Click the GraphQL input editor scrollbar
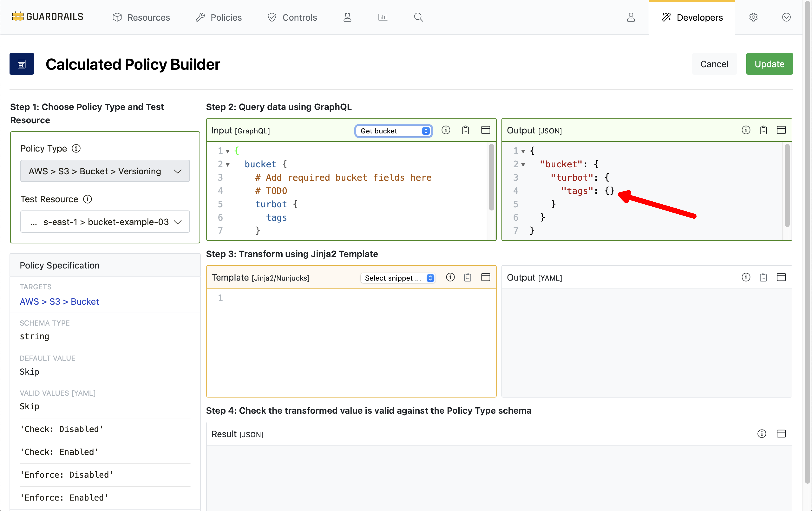 click(x=491, y=177)
